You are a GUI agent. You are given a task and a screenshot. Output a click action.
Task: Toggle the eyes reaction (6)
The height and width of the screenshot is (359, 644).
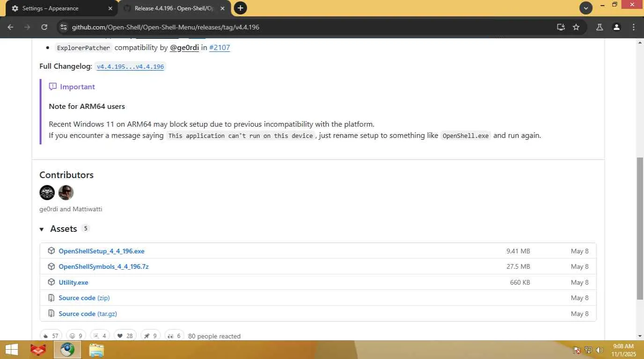[x=175, y=336]
